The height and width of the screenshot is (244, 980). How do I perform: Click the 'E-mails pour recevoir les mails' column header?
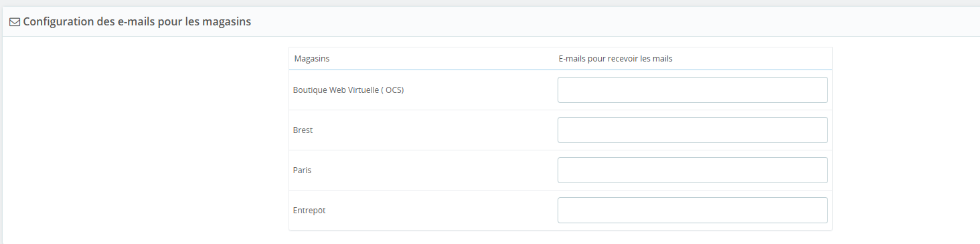(x=615, y=59)
